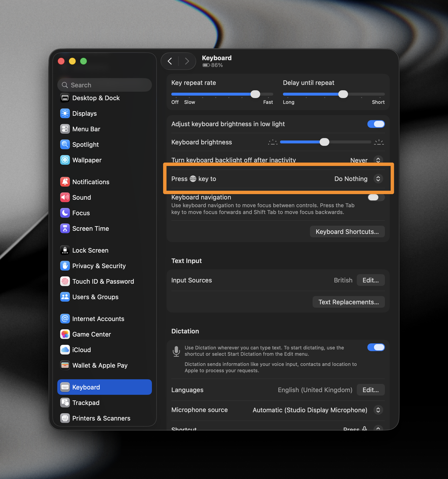The image size is (448, 479).
Task: Open Wallet & Apple Pay card icon
Action: 65,365
